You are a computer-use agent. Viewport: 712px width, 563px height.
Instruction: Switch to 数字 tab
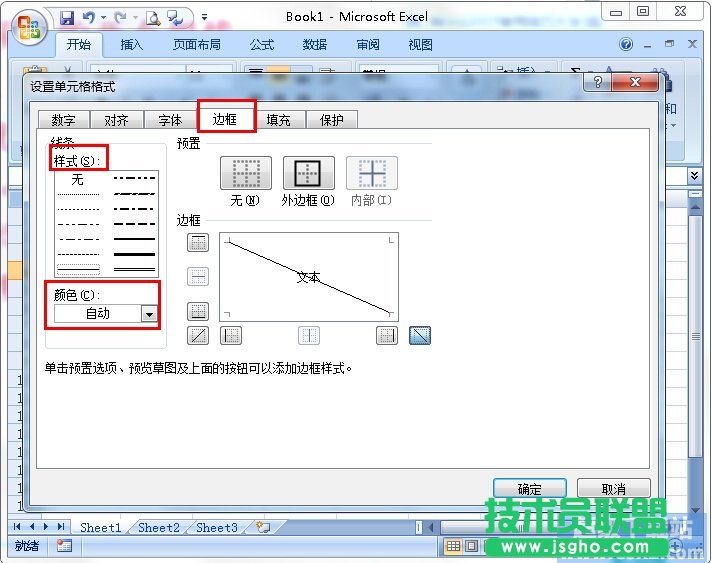coord(64,120)
